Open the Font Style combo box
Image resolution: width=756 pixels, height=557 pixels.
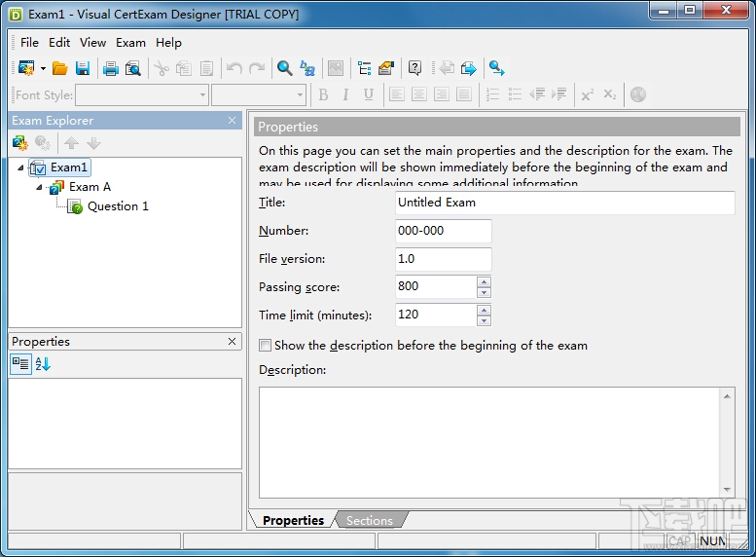point(142,94)
